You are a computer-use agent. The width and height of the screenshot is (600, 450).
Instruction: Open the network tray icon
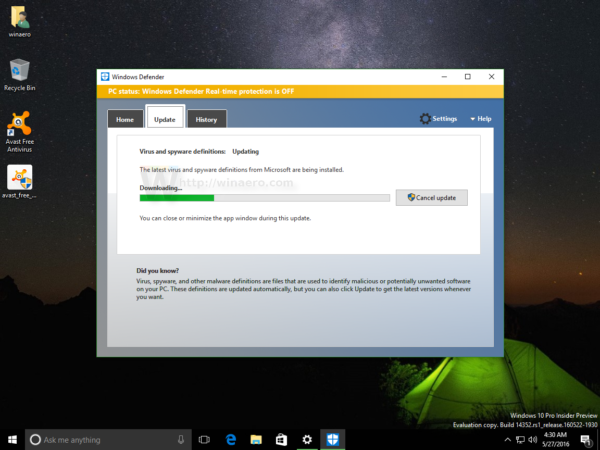[520, 440]
